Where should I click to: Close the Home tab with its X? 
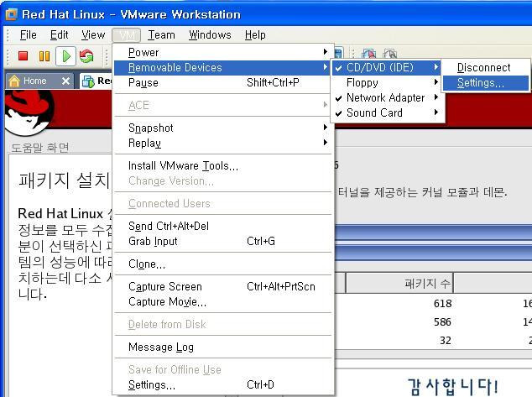[65, 81]
